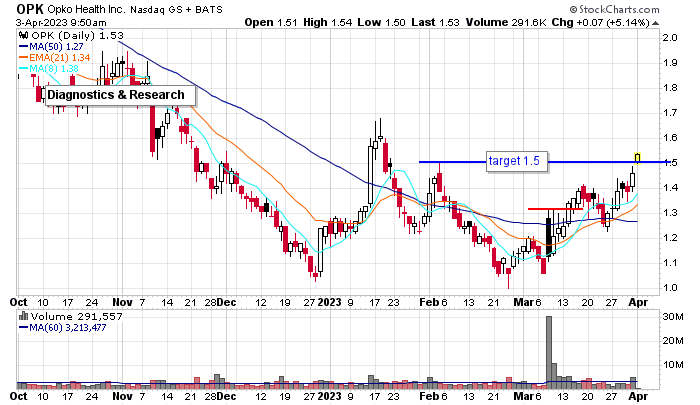
Task: Click the 10M volume axis label
Action: point(673,364)
